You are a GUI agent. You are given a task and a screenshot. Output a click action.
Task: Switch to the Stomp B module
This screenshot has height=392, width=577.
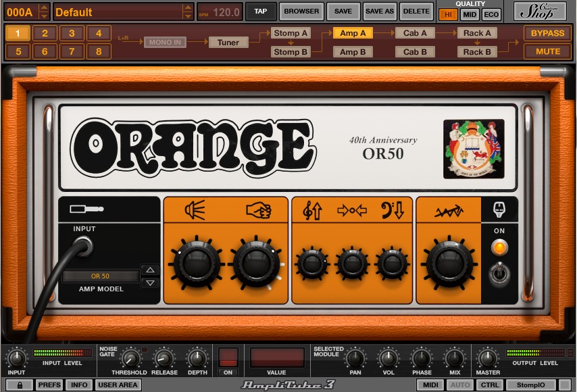[291, 52]
